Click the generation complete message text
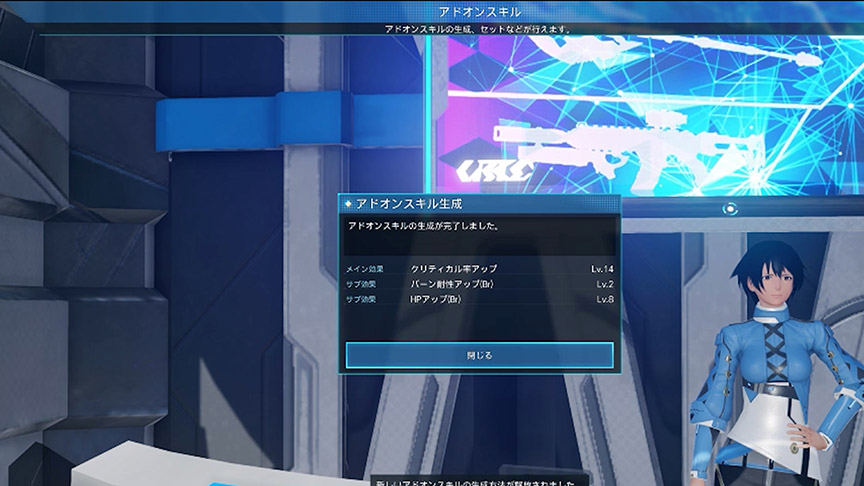This screenshot has width=864, height=486. pos(423,226)
